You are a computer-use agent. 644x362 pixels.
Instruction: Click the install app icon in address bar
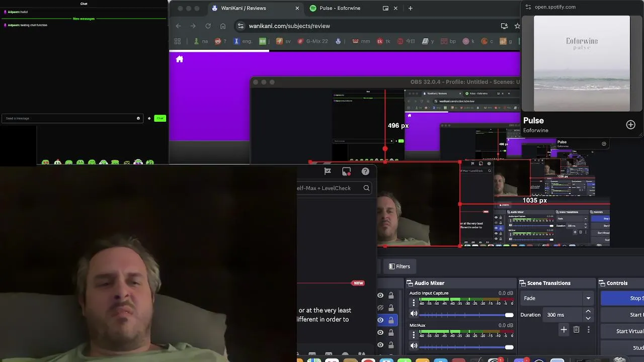click(504, 26)
